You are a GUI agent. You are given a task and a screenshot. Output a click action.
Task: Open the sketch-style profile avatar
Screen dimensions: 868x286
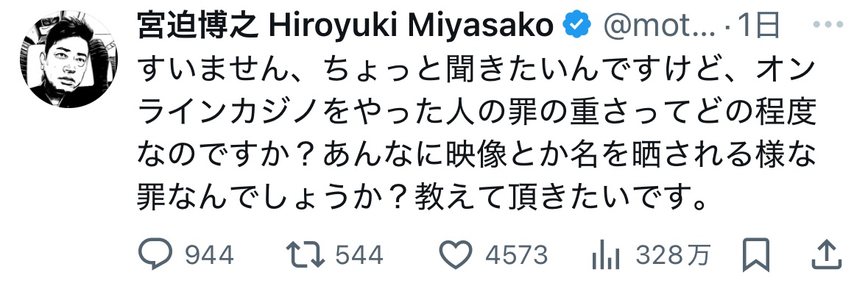(x=69, y=60)
